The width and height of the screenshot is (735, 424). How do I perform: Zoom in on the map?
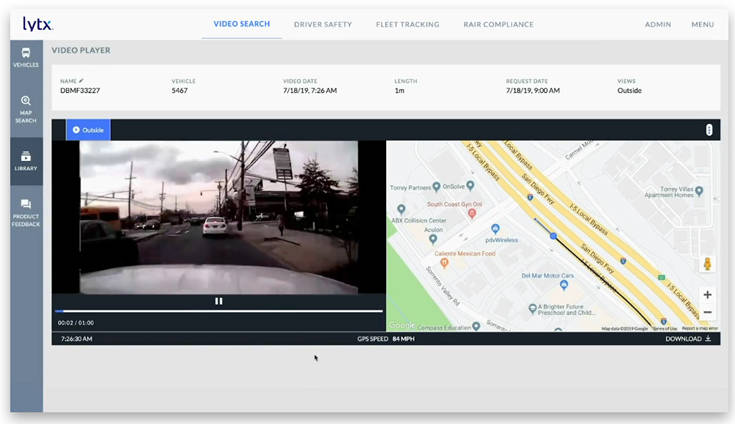[707, 295]
